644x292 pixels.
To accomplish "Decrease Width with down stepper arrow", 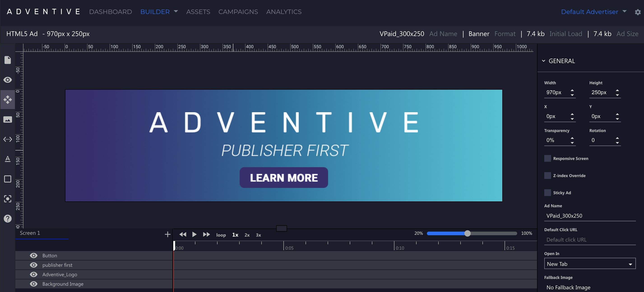I will point(572,95).
